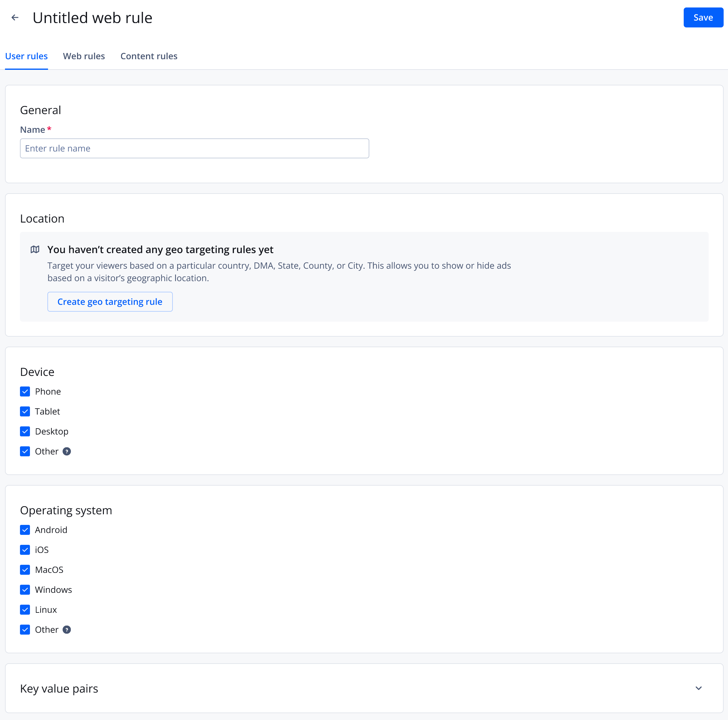Create a geo targeting rule
The width and height of the screenshot is (728, 720).
(x=110, y=301)
